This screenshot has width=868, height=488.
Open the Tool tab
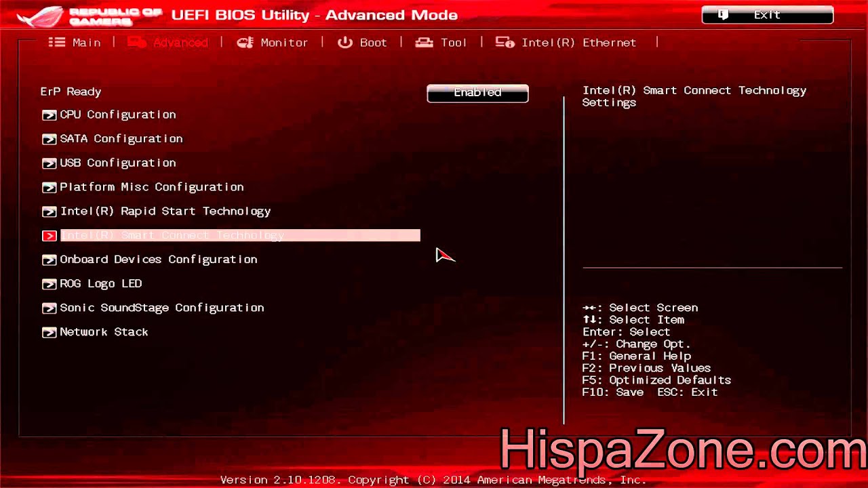[441, 42]
